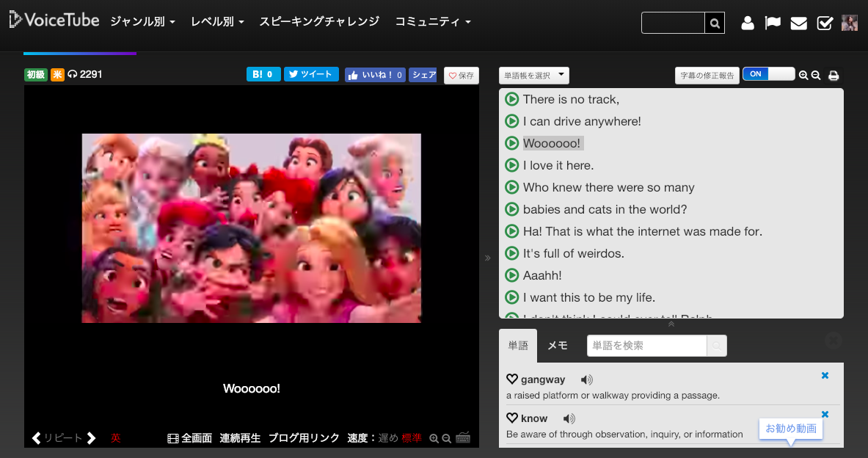Open the VoiceTube home logo
This screenshot has height=458, width=868.
[54, 20]
